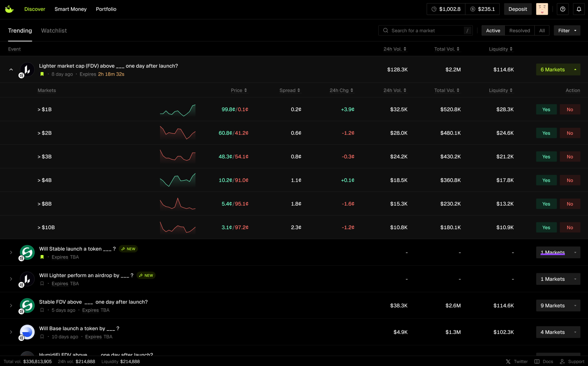Click the market search input field
The height and width of the screenshot is (366, 588).
422,30
